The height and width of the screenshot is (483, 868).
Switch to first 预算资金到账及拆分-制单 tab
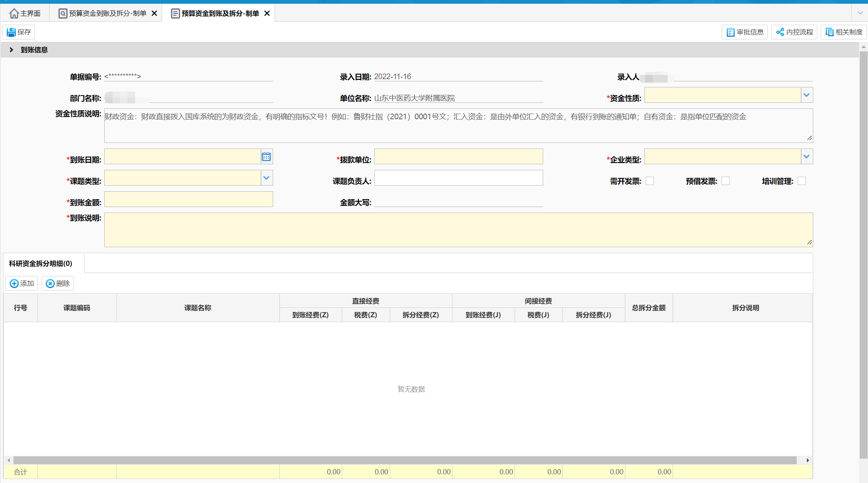point(102,13)
